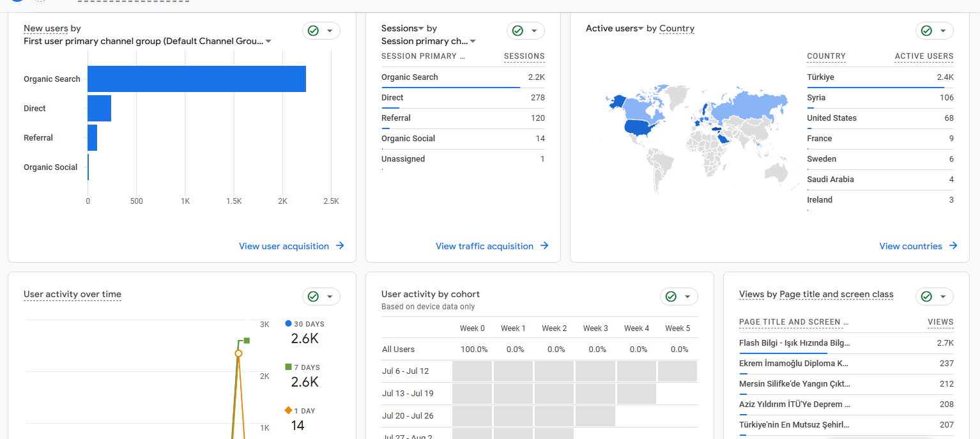Screen dimensions: 980x439
Task: Click the 30 DAYS blue legend marker
Action: [x=289, y=324]
